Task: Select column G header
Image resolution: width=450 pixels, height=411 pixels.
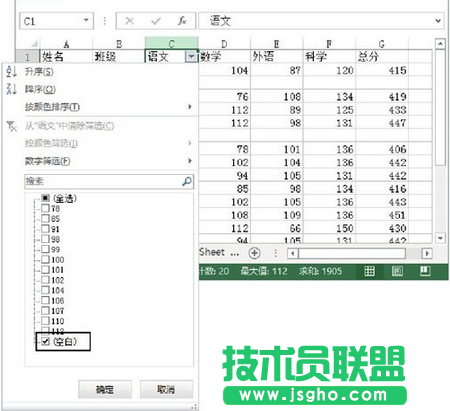Action: (382, 44)
